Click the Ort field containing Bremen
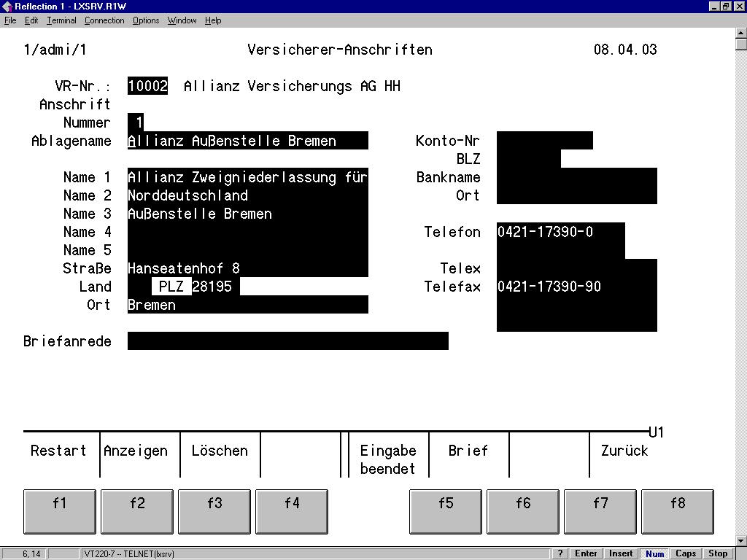The image size is (747, 560). point(248,305)
